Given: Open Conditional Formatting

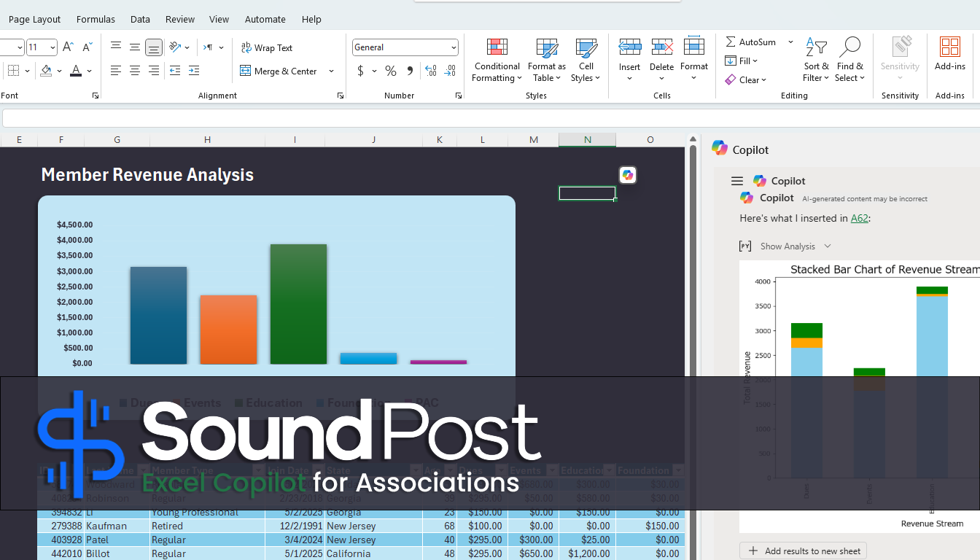Looking at the screenshot, I should [497, 61].
